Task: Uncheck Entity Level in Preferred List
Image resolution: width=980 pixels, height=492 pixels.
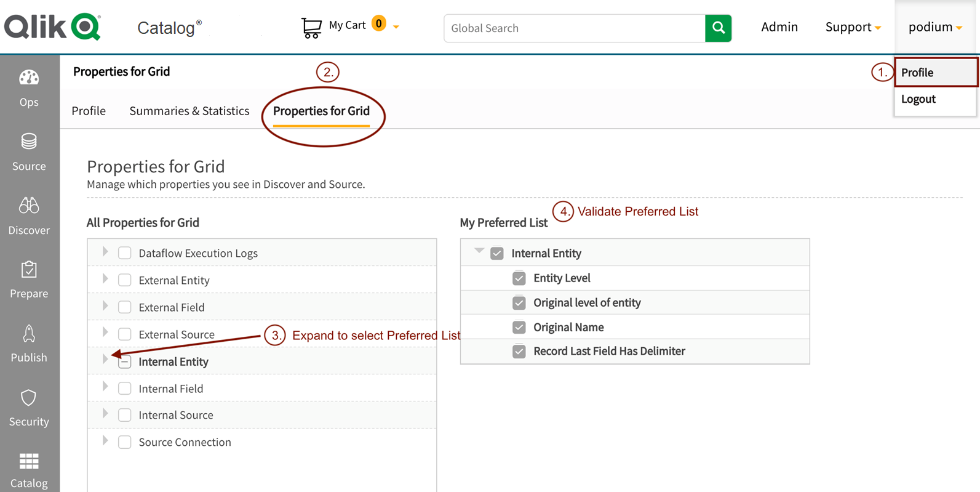Action: point(519,278)
